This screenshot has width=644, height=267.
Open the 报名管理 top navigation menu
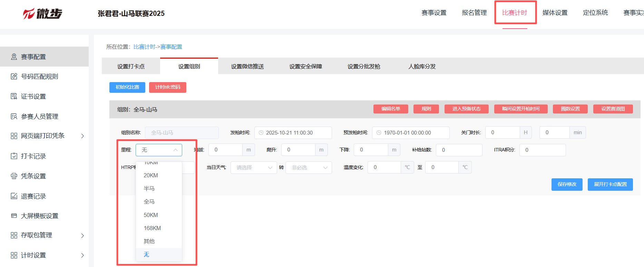click(x=474, y=13)
